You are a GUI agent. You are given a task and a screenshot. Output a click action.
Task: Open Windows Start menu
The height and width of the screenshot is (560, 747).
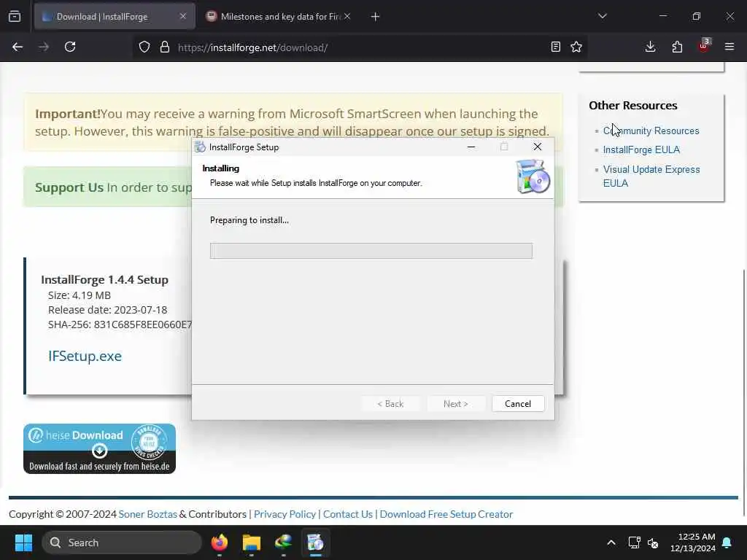point(23,542)
